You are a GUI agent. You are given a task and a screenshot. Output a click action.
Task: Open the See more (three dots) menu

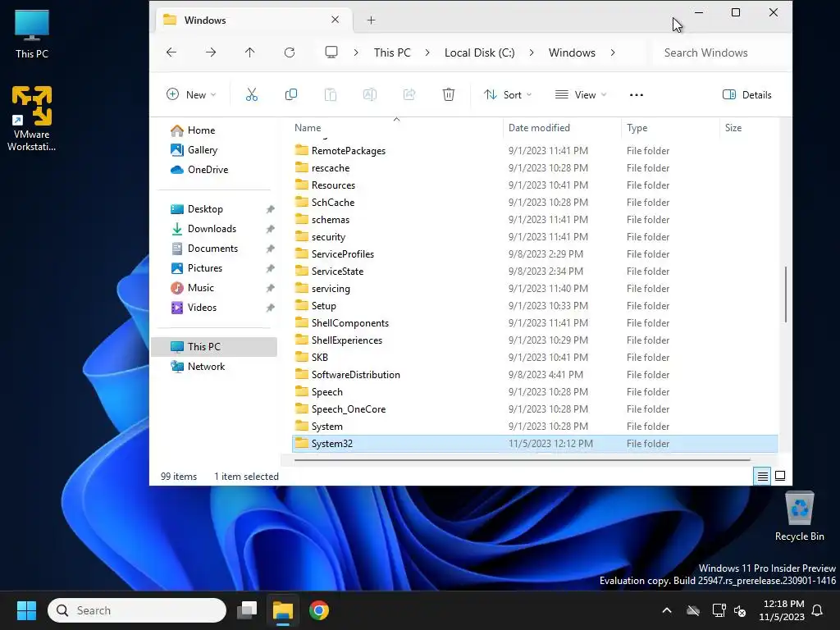click(637, 95)
